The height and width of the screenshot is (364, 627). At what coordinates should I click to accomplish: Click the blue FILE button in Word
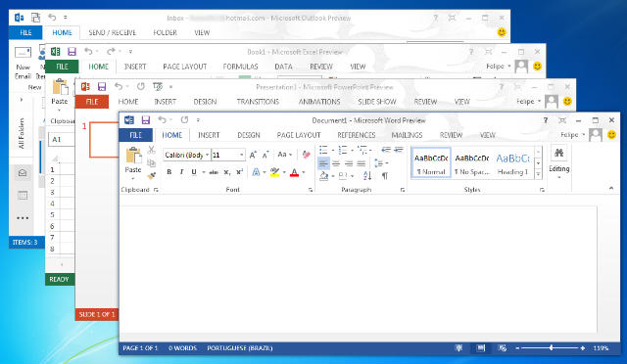(x=135, y=135)
